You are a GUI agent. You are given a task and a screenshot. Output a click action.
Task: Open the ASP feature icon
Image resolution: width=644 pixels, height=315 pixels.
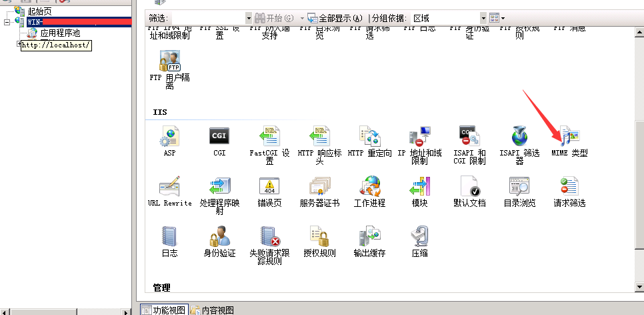[169, 136]
